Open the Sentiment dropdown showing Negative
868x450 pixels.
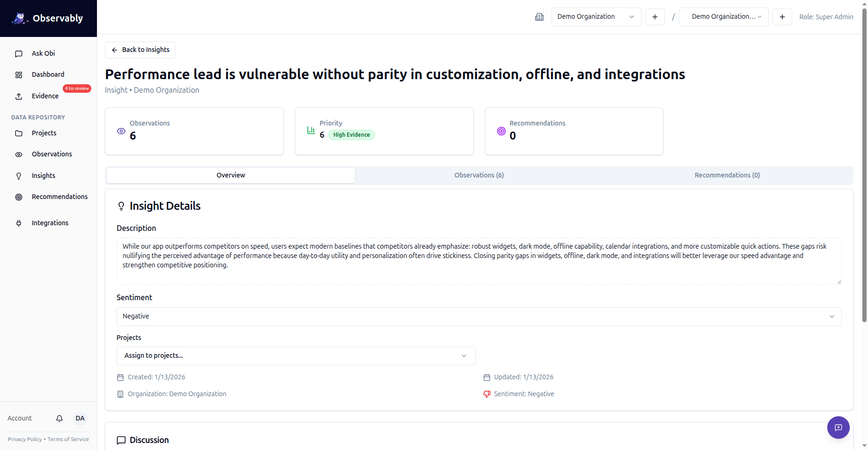[x=478, y=317]
